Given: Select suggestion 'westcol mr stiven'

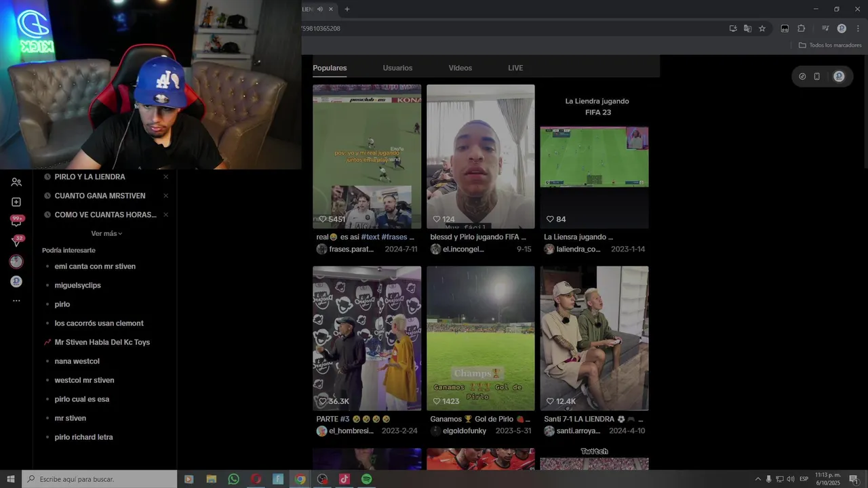Looking at the screenshot, I should coord(84,380).
